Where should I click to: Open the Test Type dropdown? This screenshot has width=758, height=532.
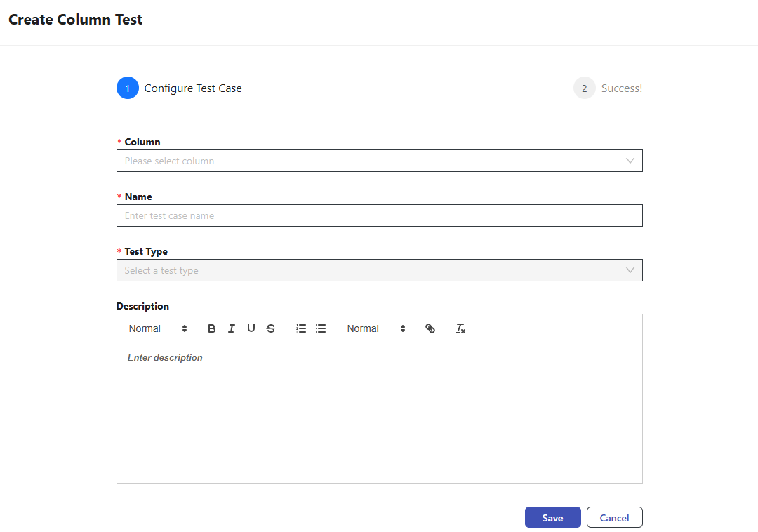[x=379, y=270]
